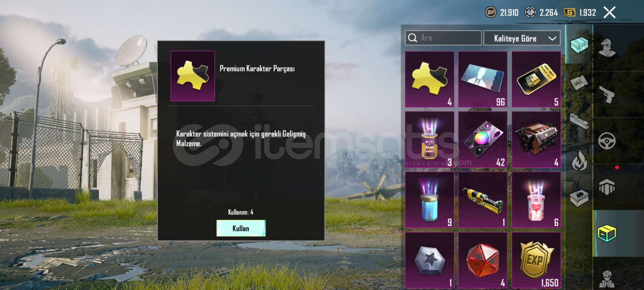Select the silver star hexagon token
This screenshot has width=644, height=290.
(429, 260)
